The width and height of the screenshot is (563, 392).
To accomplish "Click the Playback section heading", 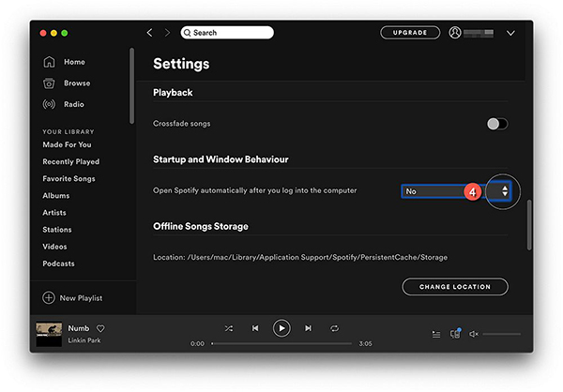I will pyautogui.click(x=173, y=93).
